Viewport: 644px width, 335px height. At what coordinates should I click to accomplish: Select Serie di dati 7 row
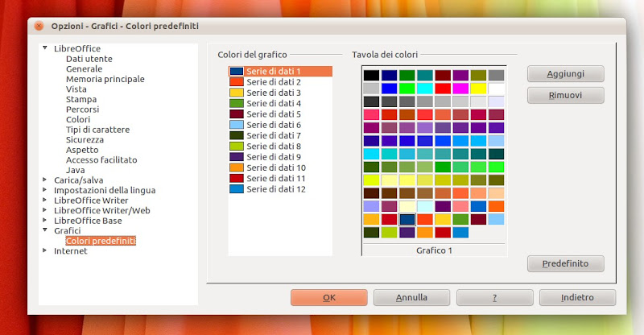pos(280,135)
